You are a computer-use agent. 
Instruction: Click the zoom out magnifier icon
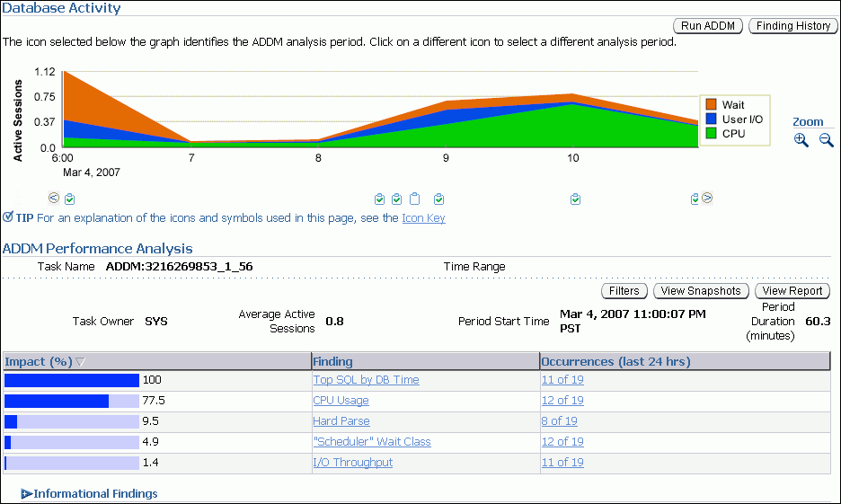coord(826,139)
